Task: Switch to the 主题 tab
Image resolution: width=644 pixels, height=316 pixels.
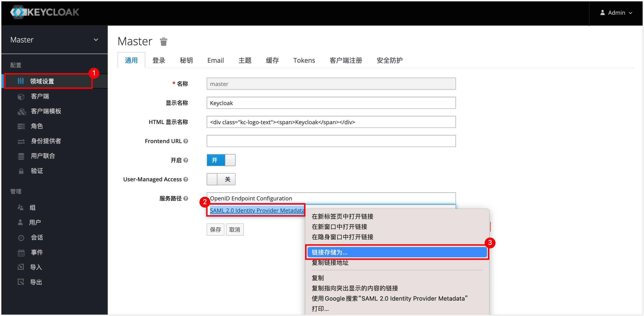Action: click(x=245, y=60)
